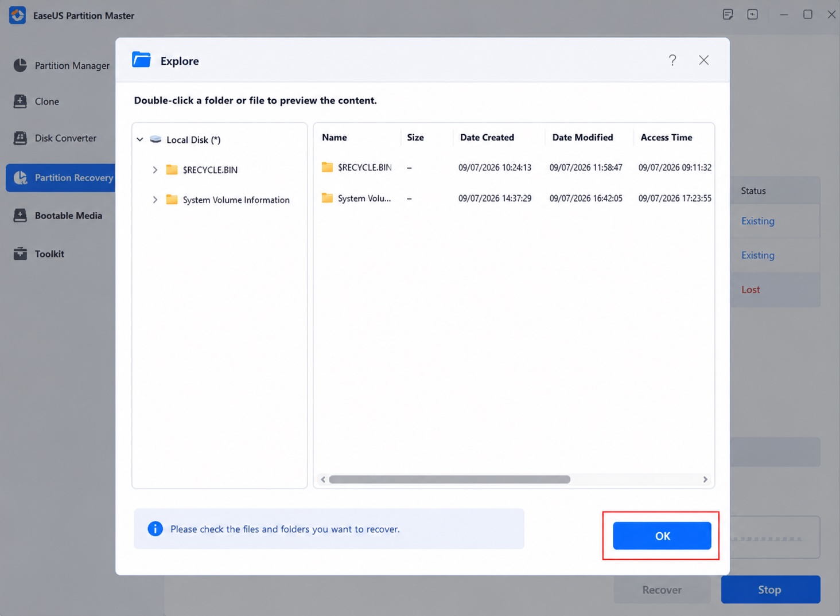Stop the scan with the Stop button
This screenshot has height=616, width=840.
coord(770,590)
